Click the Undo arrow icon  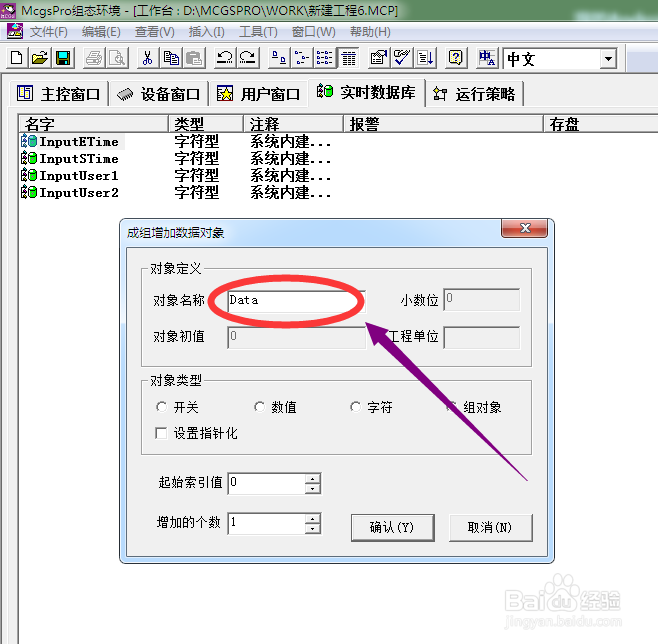225,58
